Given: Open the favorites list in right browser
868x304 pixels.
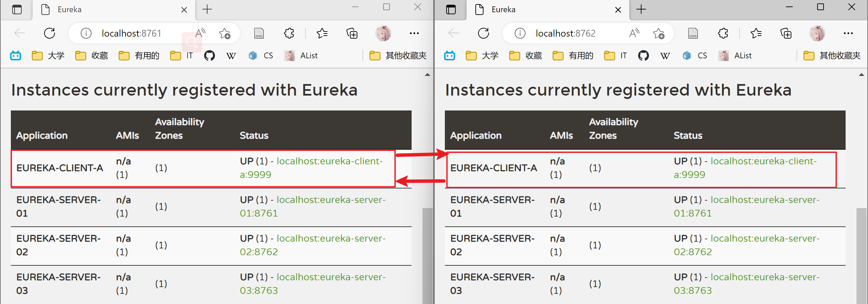Looking at the screenshot, I should coord(756,33).
